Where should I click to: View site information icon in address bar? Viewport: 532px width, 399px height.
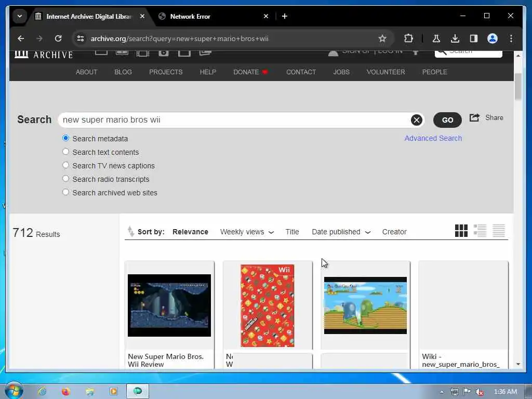click(x=81, y=38)
